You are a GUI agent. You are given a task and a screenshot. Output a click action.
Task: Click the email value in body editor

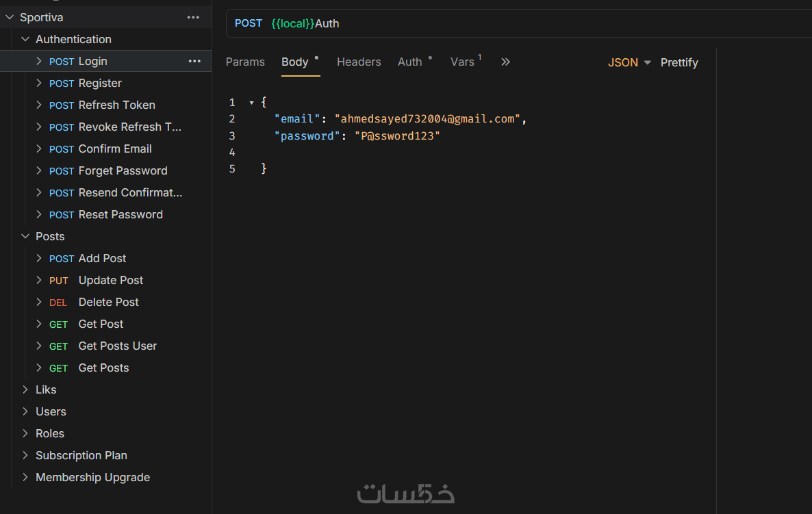(x=427, y=119)
